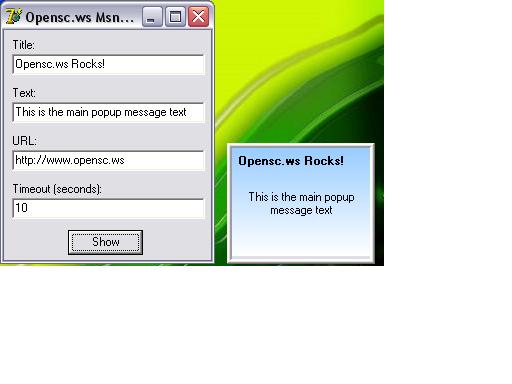Click the application icon in the title bar

pos(14,17)
